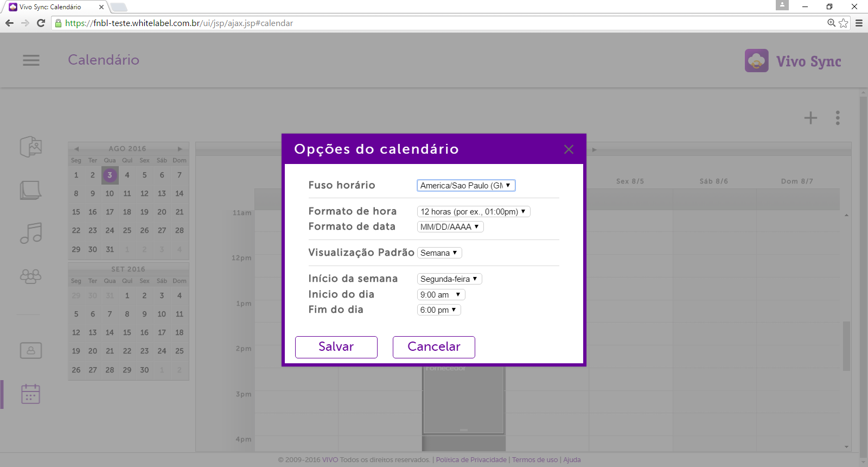This screenshot has width=868, height=467.
Task: Click the Vivo Sync cloud logo
Action: (x=757, y=61)
